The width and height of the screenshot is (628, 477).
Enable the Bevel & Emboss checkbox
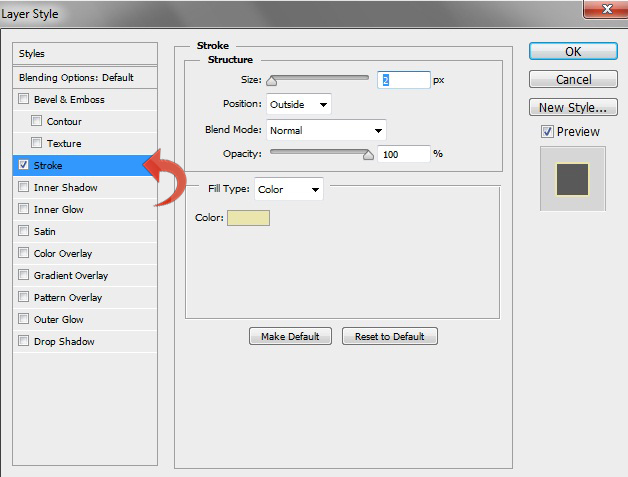coord(23,100)
